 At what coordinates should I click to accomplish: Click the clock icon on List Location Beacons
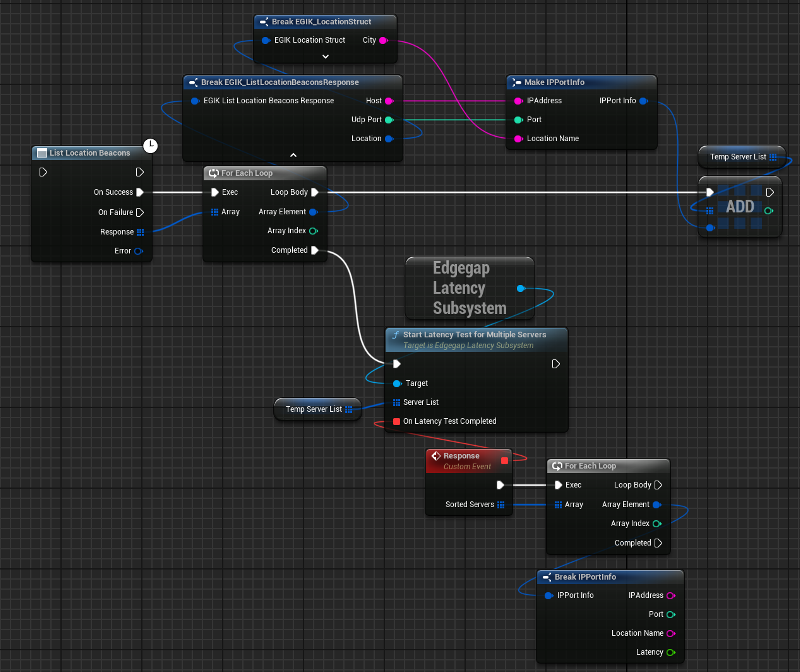pyautogui.click(x=150, y=146)
